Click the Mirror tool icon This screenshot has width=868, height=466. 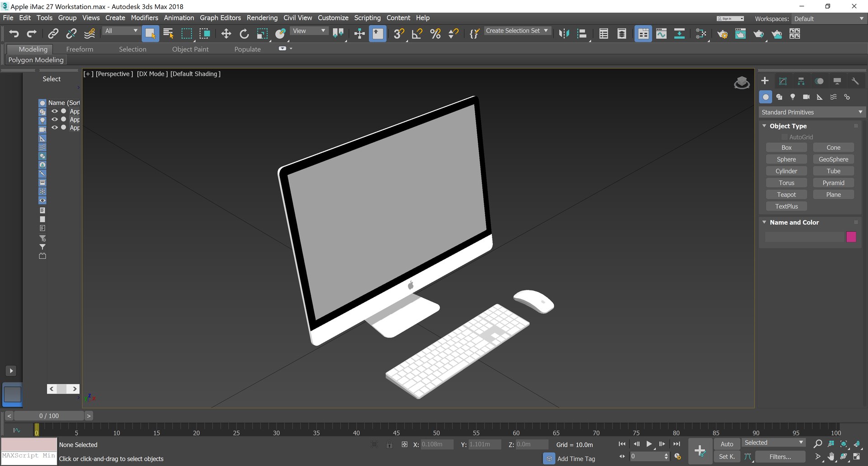pos(564,33)
